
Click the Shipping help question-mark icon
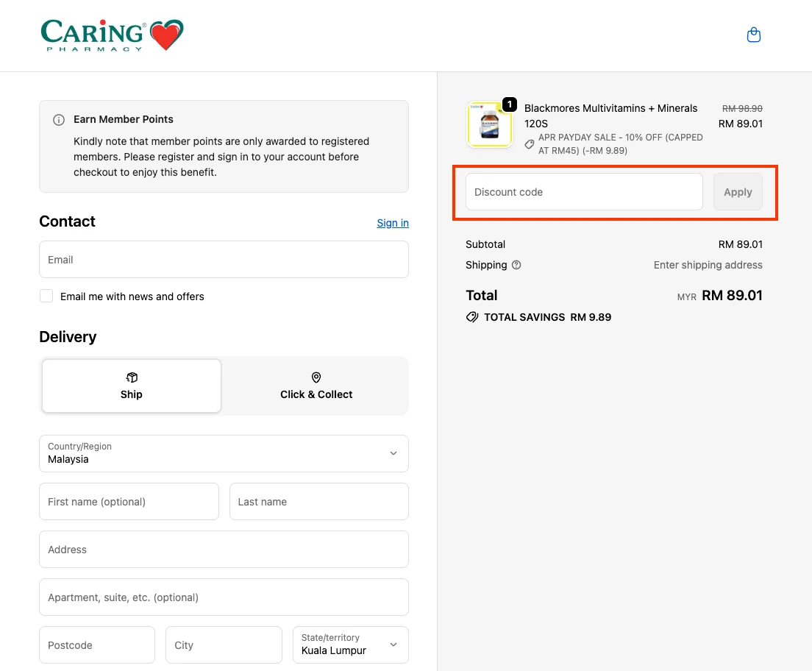516,265
